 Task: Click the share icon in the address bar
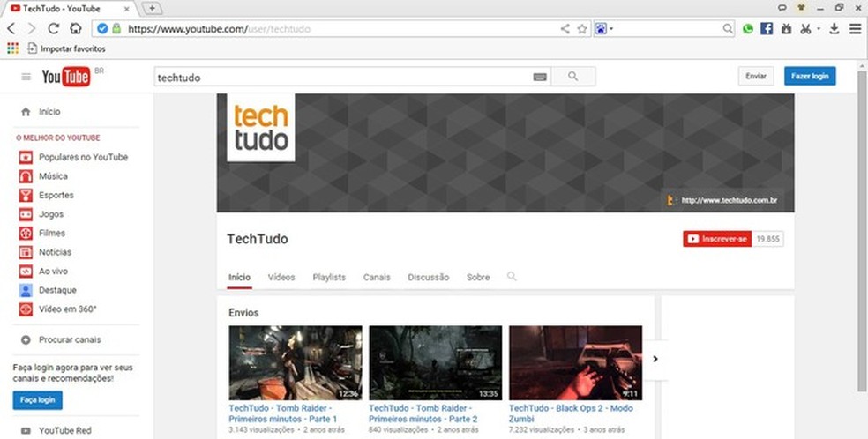point(565,29)
